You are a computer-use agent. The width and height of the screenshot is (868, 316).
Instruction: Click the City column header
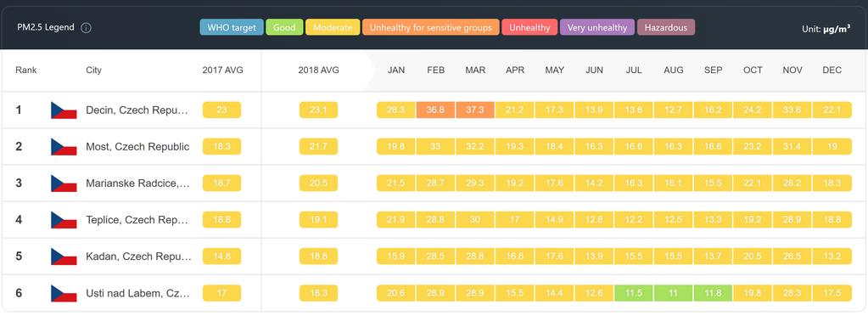click(x=93, y=71)
